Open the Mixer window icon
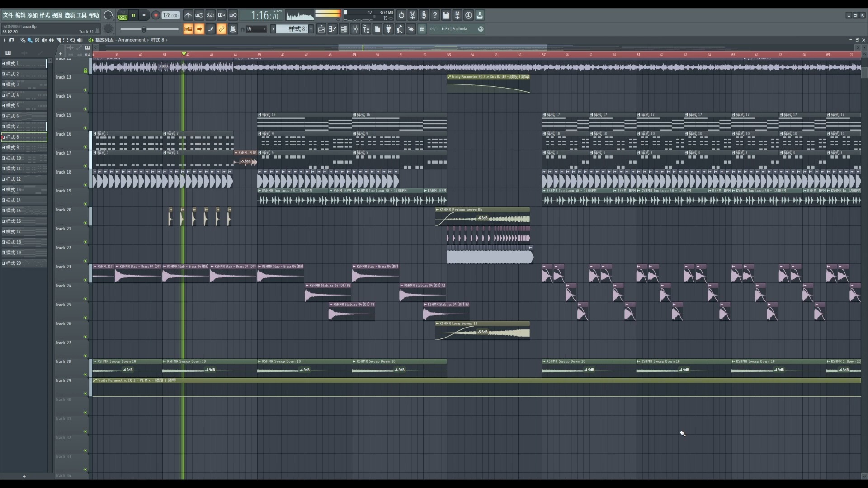 click(x=355, y=29)
